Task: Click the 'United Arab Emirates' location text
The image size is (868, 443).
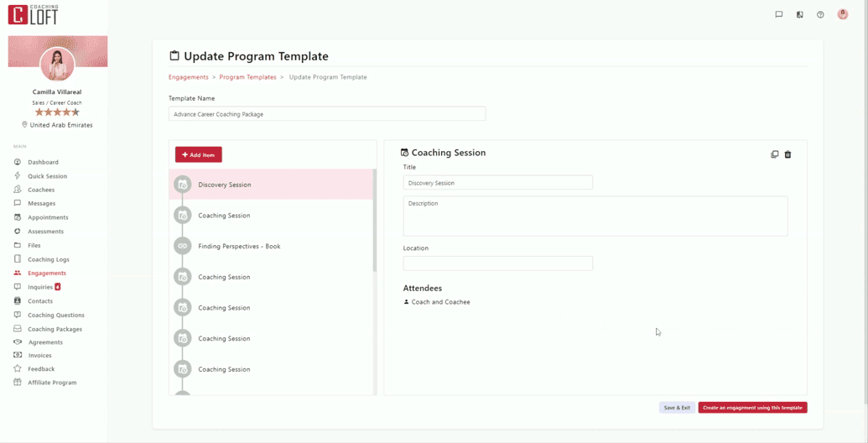Action: (x=61, y=125)
